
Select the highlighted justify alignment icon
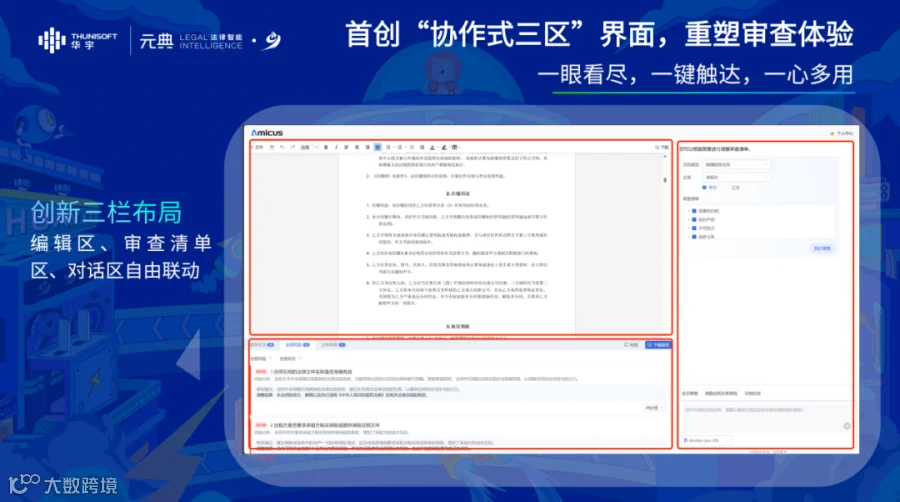[378, 147]
